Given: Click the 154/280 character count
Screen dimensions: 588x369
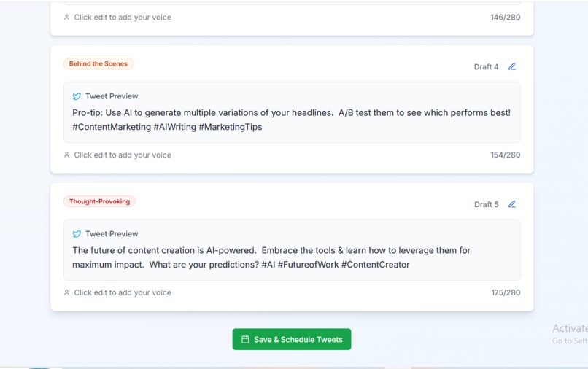Looking at the screenshot, I should 505,155.
